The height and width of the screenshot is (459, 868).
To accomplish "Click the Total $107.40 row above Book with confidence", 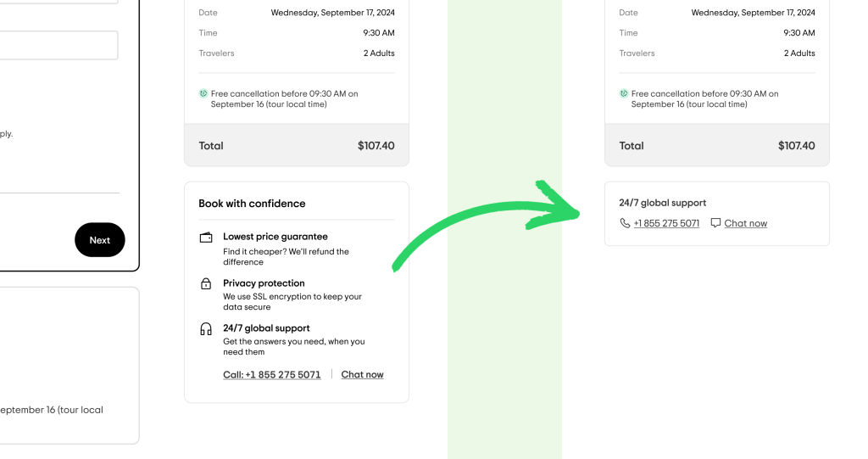I will click(297, 145).
